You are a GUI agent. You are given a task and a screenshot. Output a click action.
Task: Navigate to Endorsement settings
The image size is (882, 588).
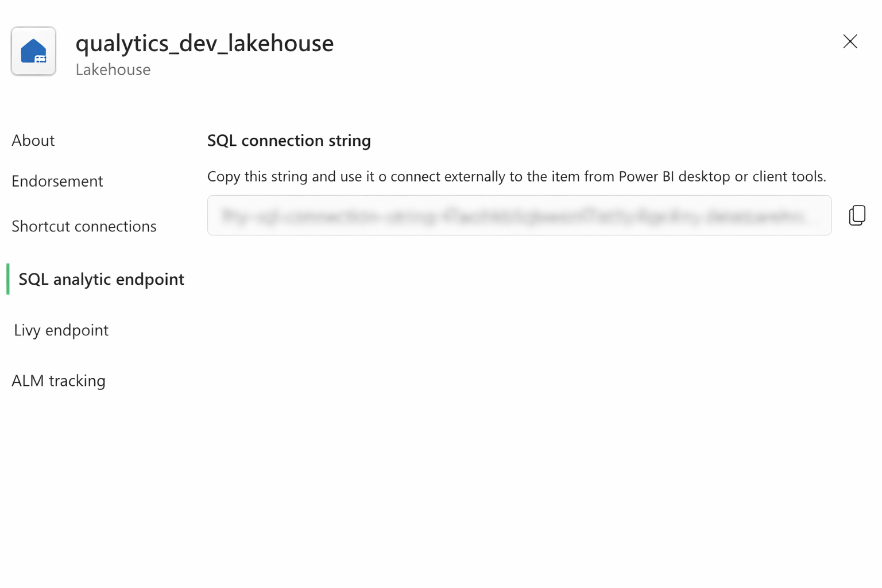click(x=57, y=181)
